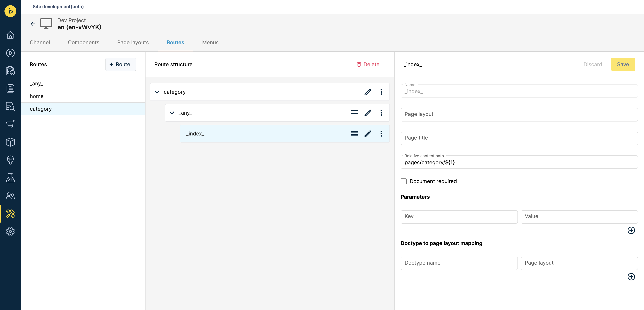Click the _index_ route reorder handle
Viewport: 644px width, 310px height.
[354, 134]
